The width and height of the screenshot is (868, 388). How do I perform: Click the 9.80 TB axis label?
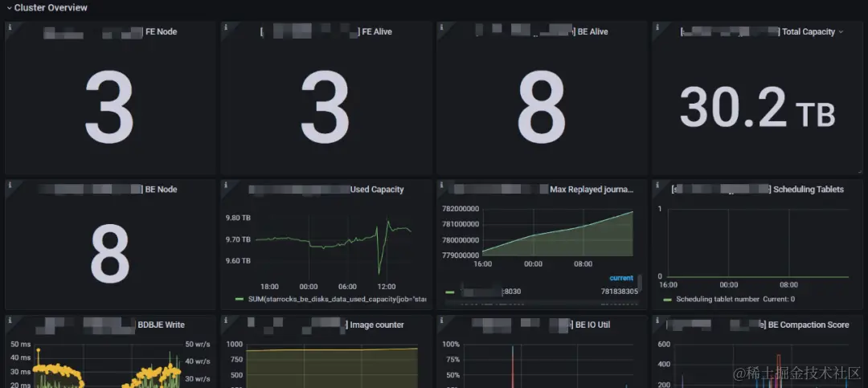click(238, 218)
